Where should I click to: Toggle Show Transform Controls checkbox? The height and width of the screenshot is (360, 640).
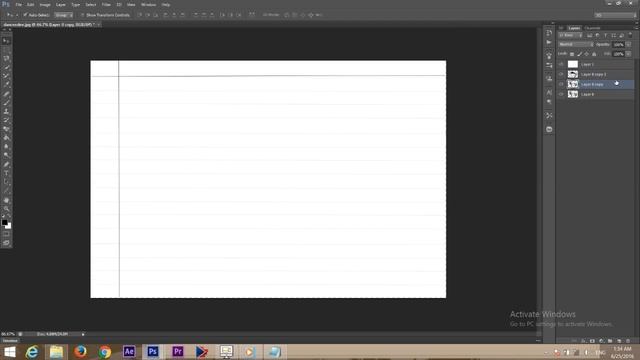[x=82, y=15]
